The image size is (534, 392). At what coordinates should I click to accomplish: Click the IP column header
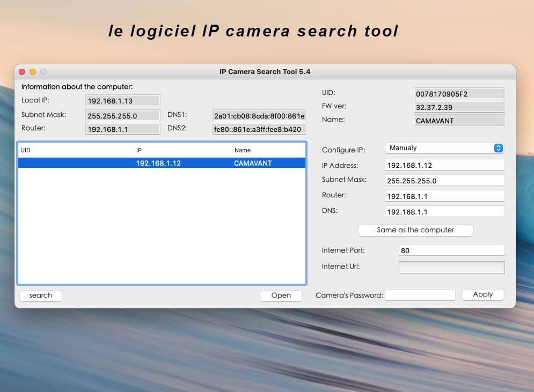click(182, 150)
